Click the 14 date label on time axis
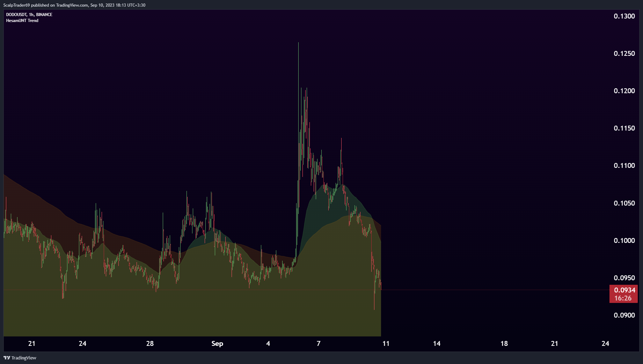The height and width of the screenshot is (364, 643). [437, 343]
